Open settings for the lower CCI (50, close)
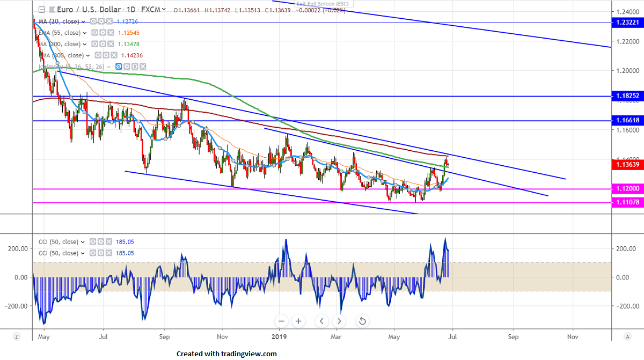The height and width of the screenshot is (360, 644). (101, 253)
